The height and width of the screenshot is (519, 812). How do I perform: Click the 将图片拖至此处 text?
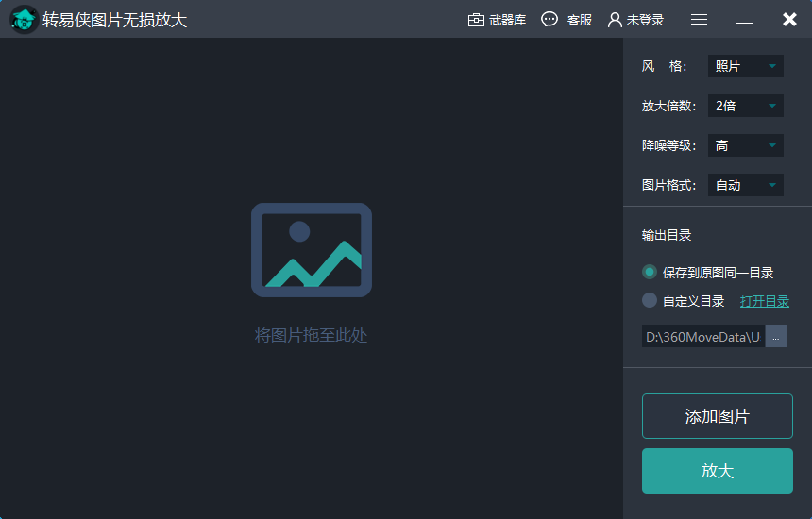click(312, 335)
